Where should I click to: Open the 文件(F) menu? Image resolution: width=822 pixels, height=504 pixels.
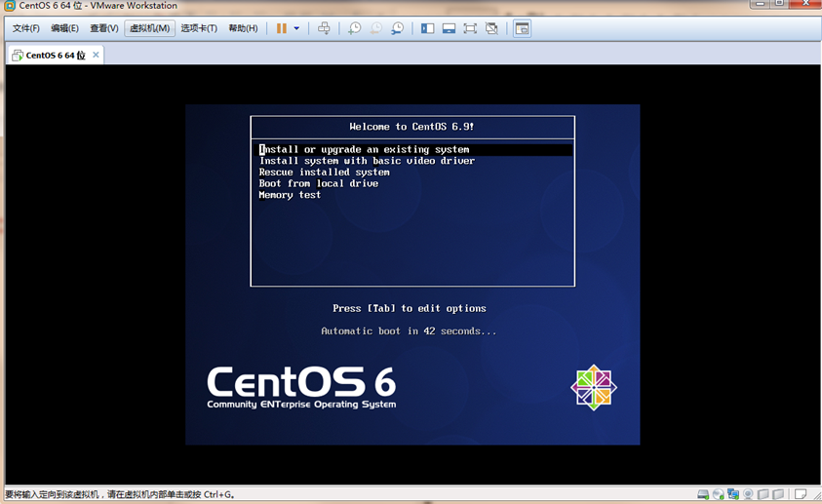click(x=25, y=28)
